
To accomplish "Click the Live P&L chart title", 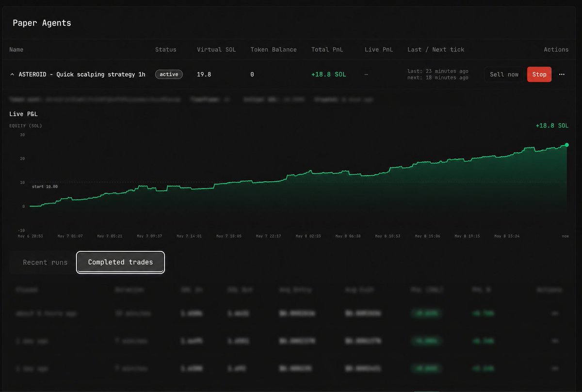I will point(24,114).
